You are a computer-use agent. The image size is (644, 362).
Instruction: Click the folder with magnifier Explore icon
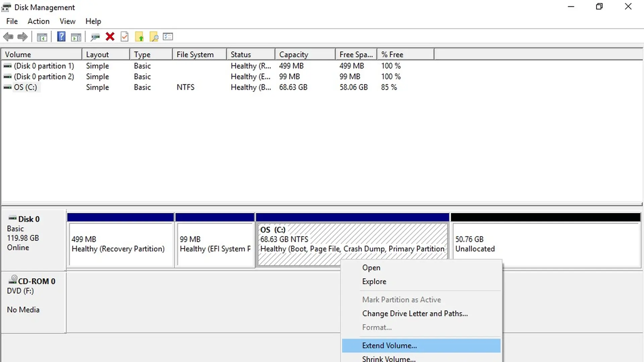pos(154,37)
